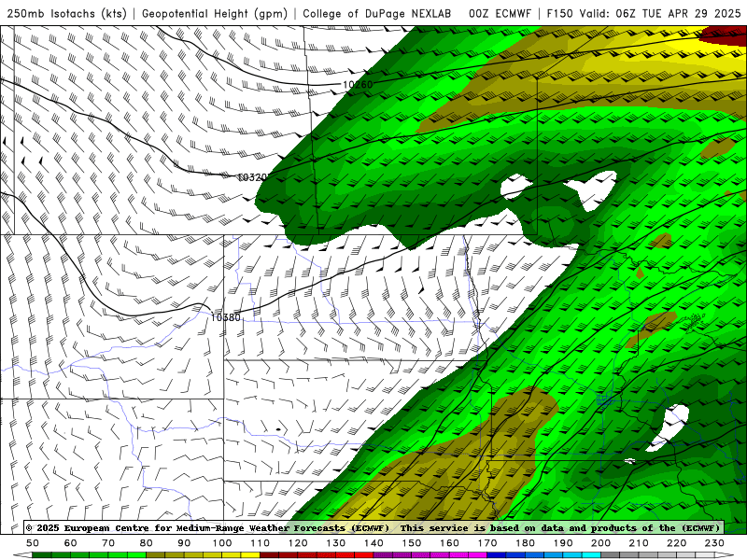Image resolution: width=747 pixels, height=560 pixels.
Task: Click the "160" value on the color scale
Action: (x=449, y=543)
